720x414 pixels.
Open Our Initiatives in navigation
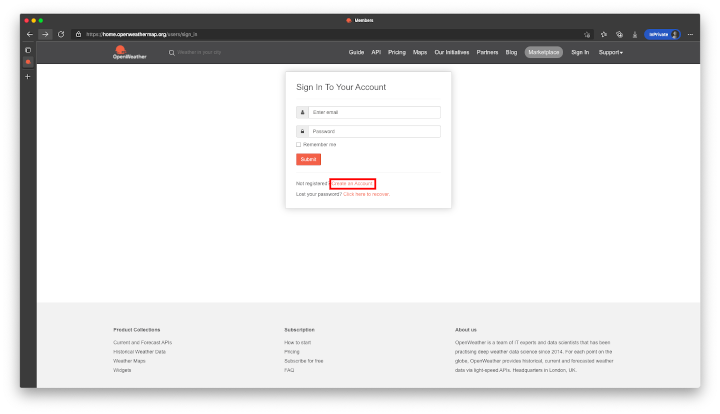point(452,52)
